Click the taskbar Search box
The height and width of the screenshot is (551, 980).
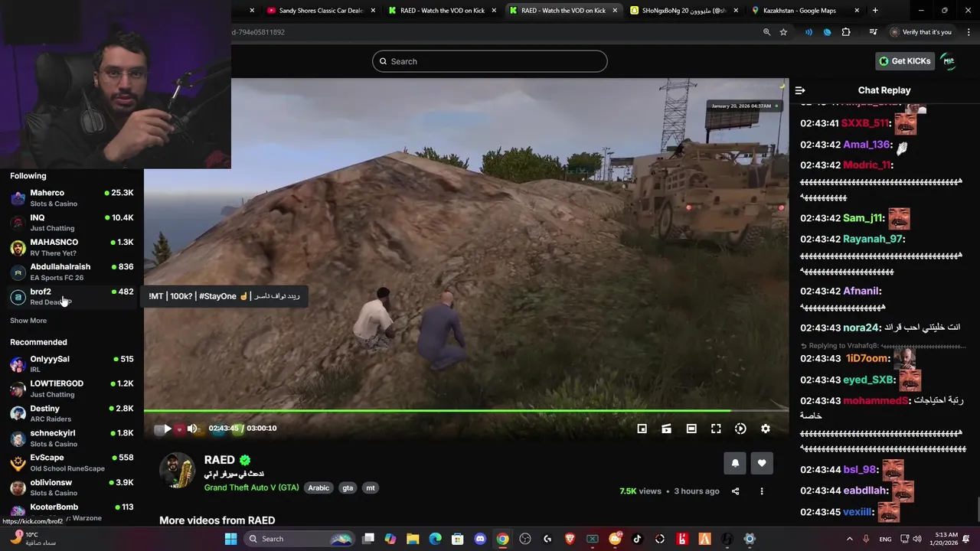(299, 539)
